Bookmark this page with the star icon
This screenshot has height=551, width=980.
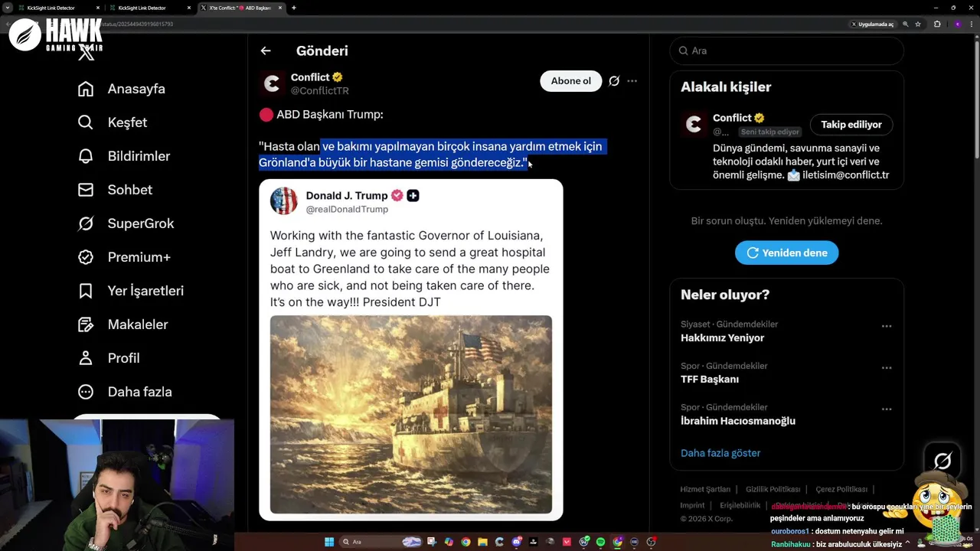point(918,24)
